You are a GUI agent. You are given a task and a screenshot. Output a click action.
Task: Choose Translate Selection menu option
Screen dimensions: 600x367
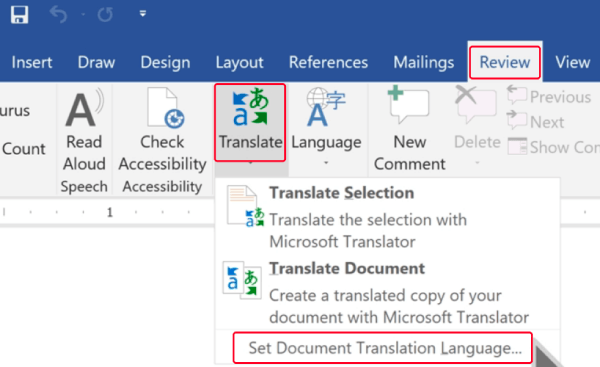[x=387, y=216]
